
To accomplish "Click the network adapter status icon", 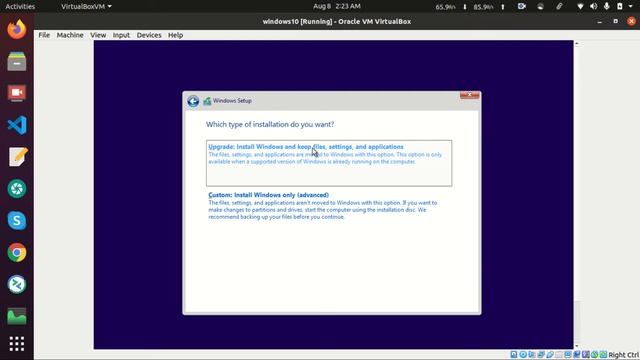I will point(541,355).
